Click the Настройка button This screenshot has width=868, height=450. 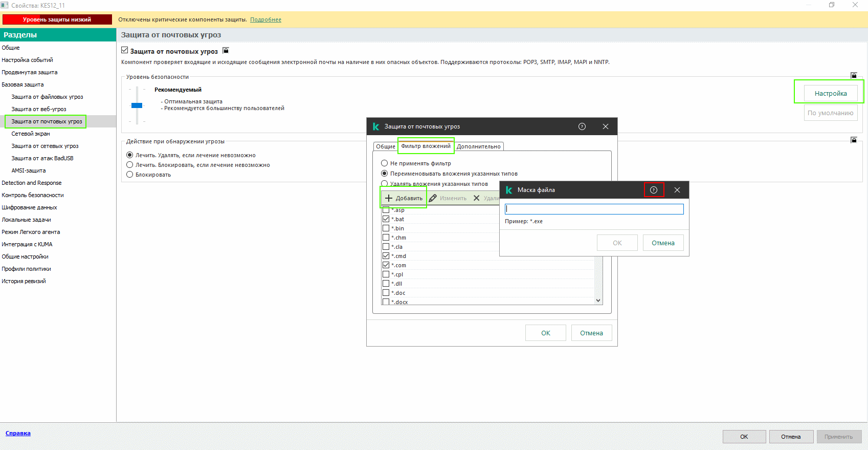pos(830,93)
